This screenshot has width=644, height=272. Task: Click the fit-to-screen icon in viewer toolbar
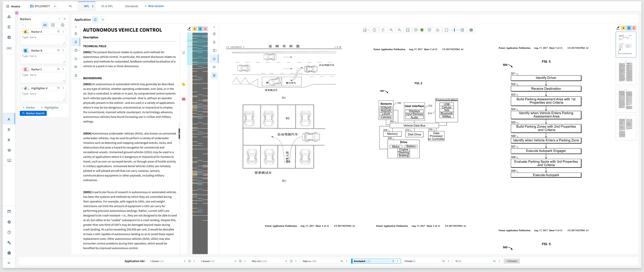click(x=408, y=30)
